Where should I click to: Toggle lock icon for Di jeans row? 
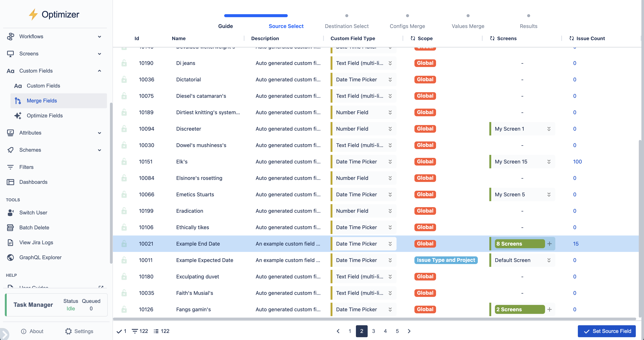click(124, 63)
